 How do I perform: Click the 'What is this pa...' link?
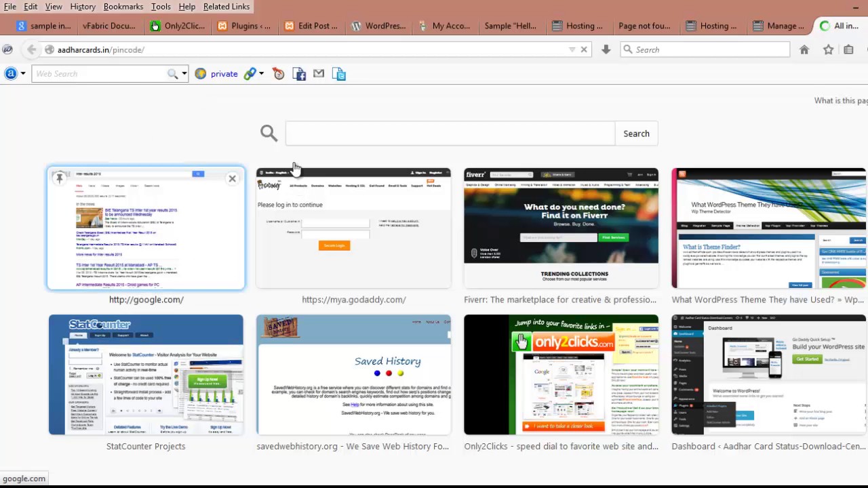click(841, 100)
